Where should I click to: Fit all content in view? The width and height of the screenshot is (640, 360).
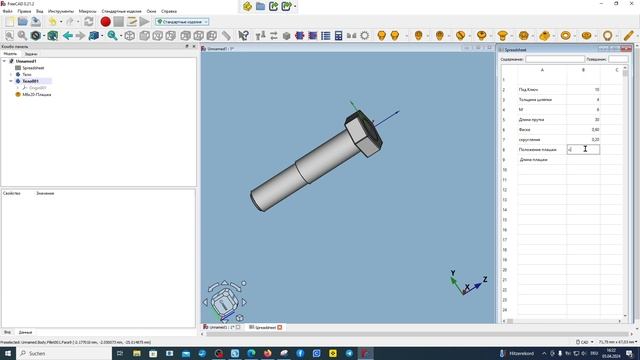(x=9, y=36)
